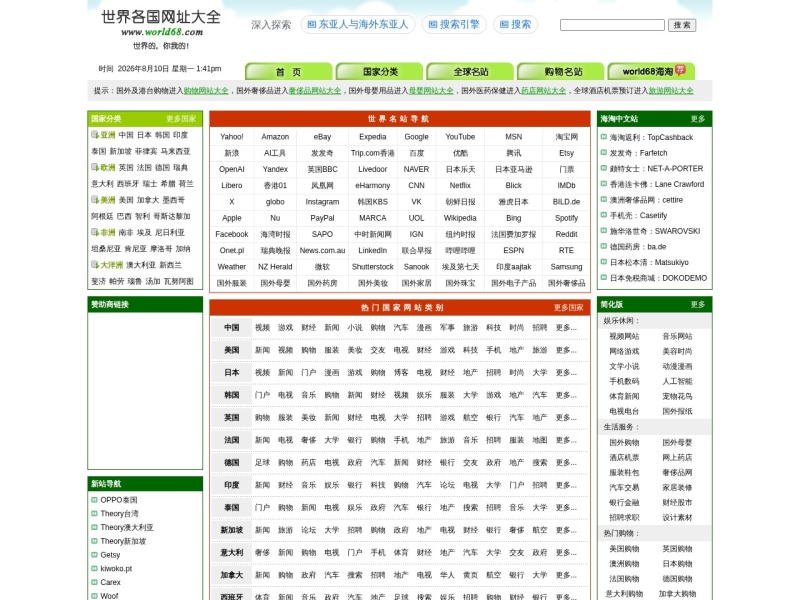The image size is (800, 600).
Task: Open 酒店机票 under 生活服务
Action: (x=624, y=458)
